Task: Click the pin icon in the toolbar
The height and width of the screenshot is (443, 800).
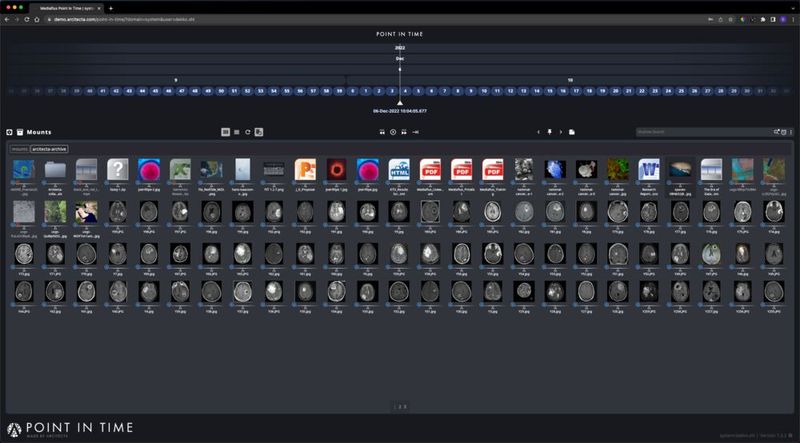Action: coord(549,132)
